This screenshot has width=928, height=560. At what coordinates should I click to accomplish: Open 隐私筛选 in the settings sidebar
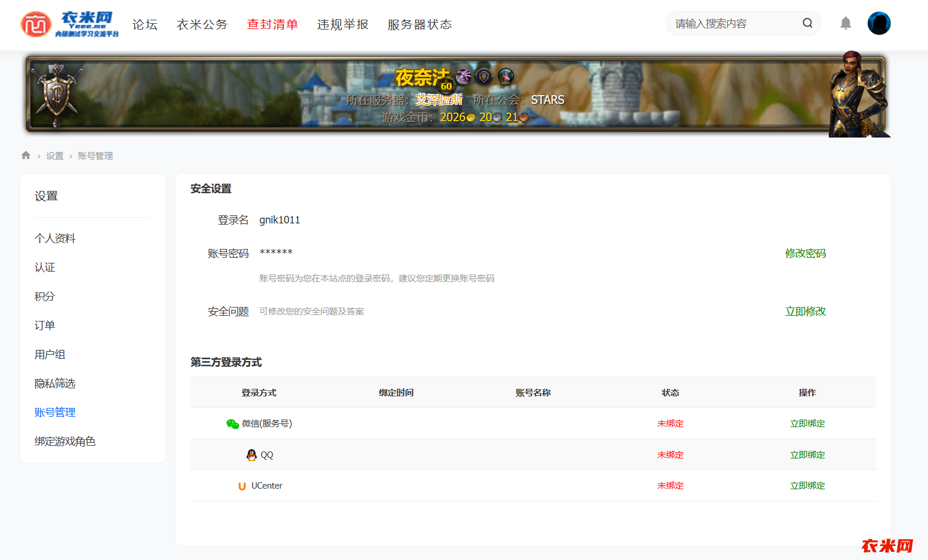click(55, 384)
